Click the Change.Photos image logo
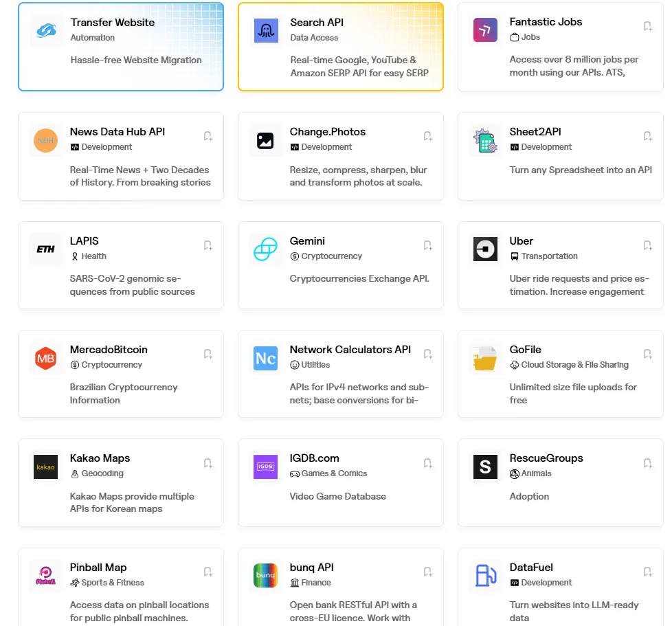This screenshot has height=626, width=672. tap(265, 141)
